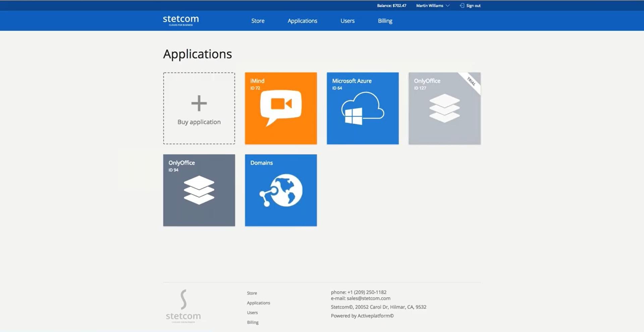
Task: Open the iMind video chat tile
Action: [x=281, y=108]
